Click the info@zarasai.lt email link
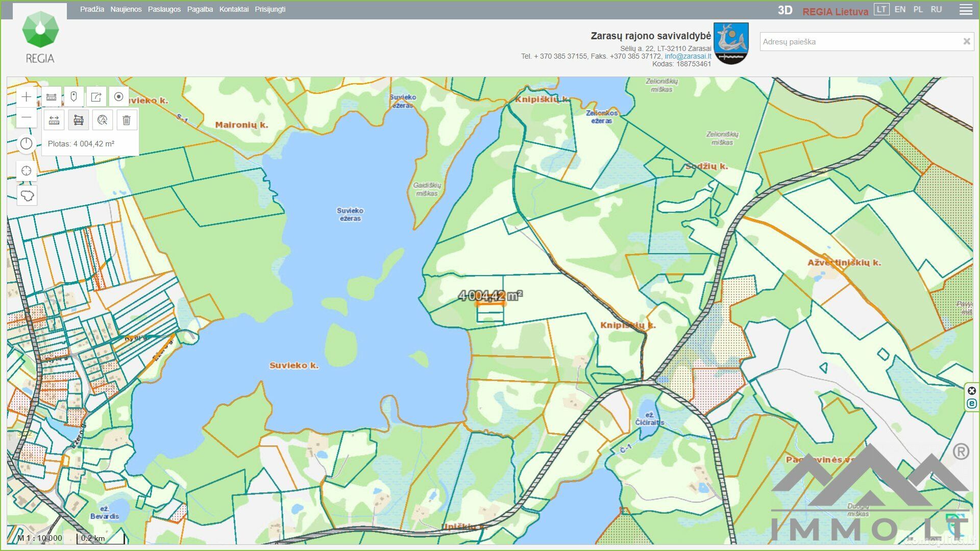 click(688, 56)
